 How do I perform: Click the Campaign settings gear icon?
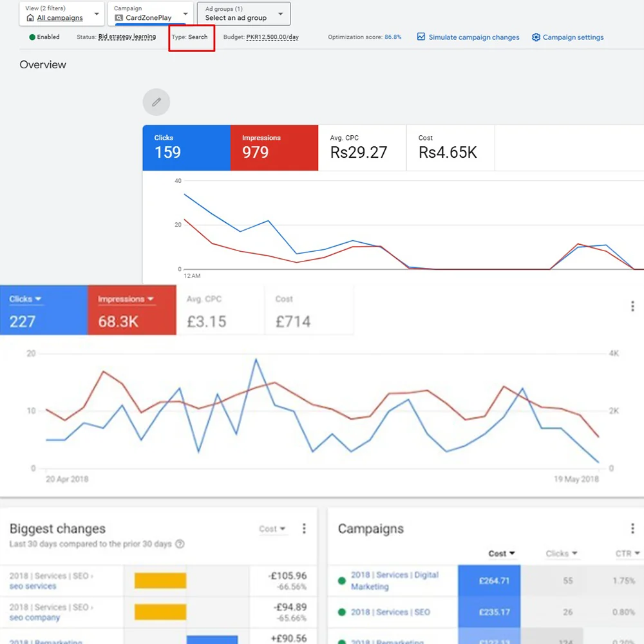click(x=536, y=37)
